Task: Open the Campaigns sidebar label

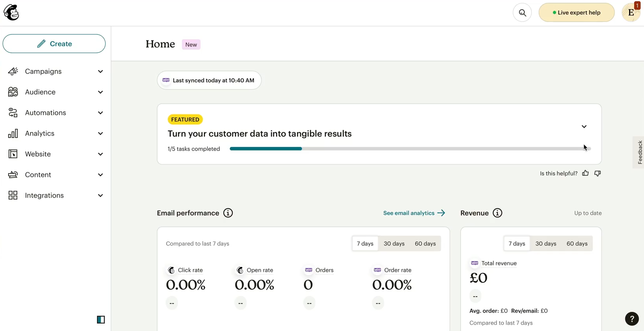Action: [x=43, y=71]
